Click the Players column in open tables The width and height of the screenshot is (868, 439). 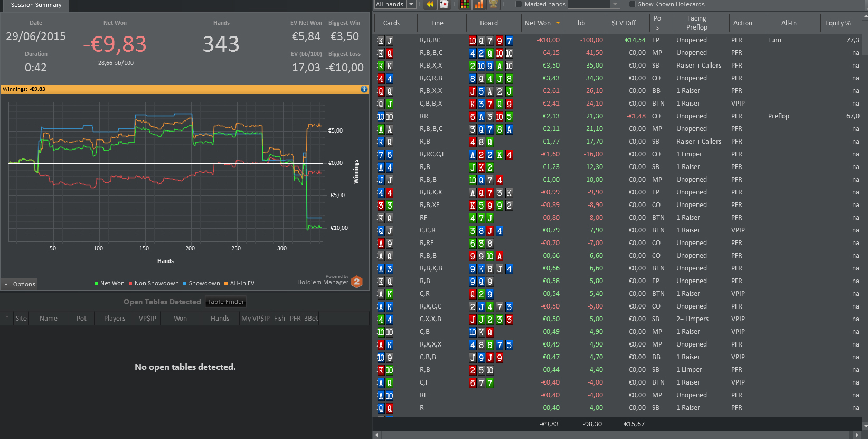click(115, 319)
